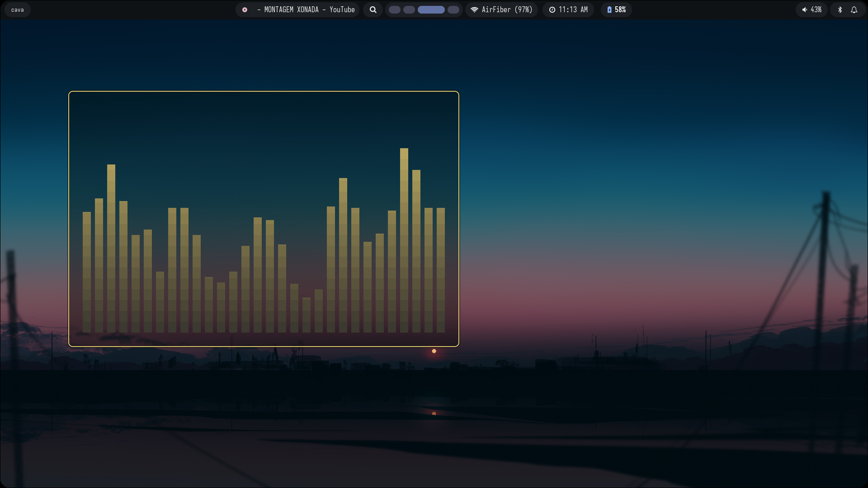Click the media play icon in top bar

(245, 9)
